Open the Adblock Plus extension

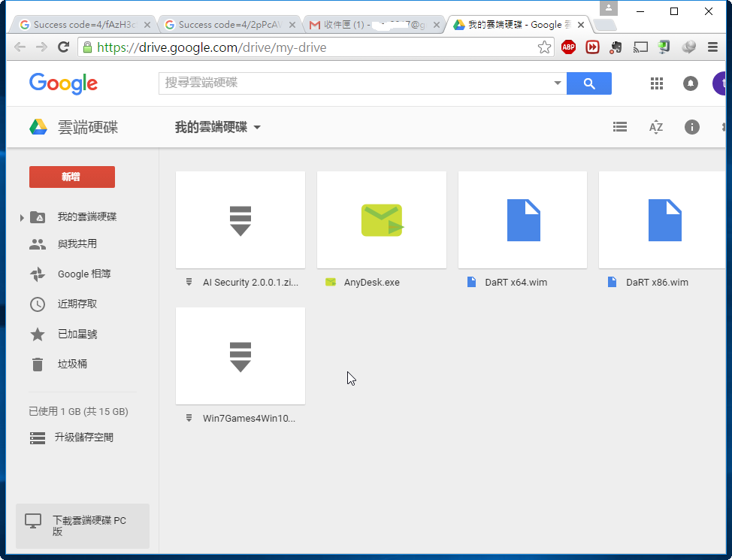568,47
